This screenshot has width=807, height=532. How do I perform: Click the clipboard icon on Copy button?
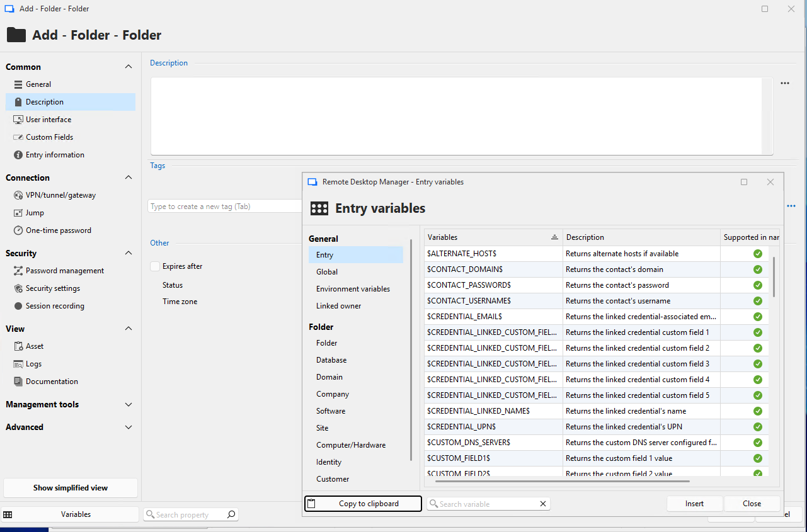coord(311,504)
